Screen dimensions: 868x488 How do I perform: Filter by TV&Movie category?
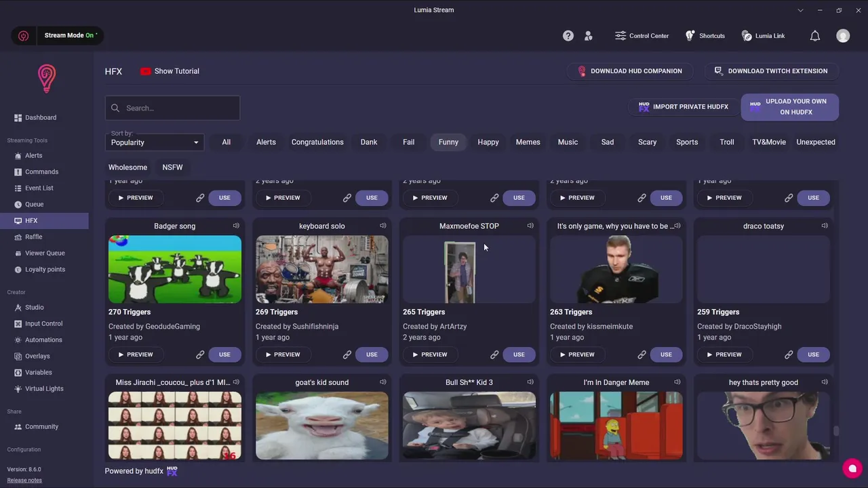769,142
